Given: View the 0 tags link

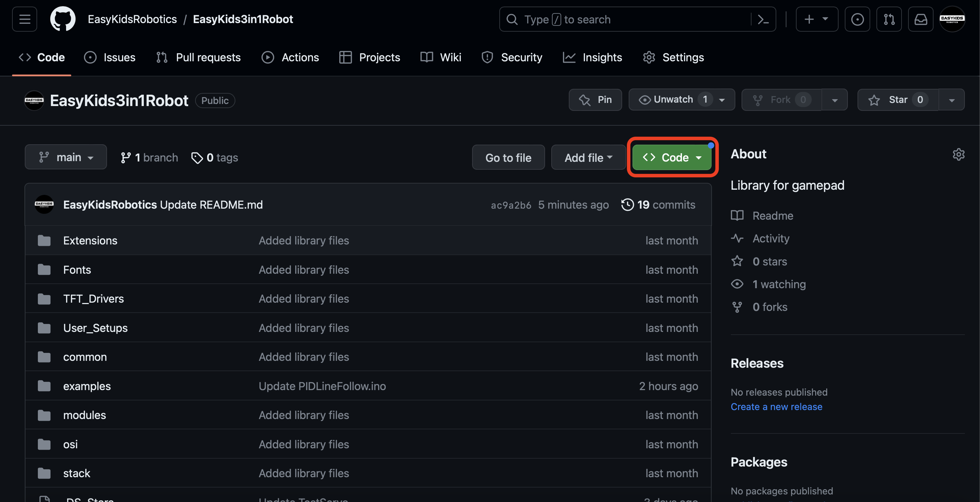Looking at the screenshot, I should [x=215, y=158].
